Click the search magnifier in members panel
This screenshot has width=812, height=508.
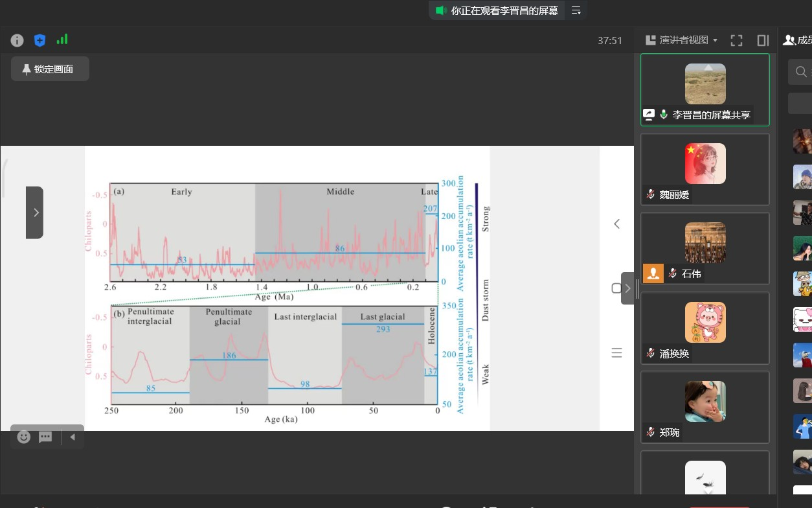(x=802, y=72)
